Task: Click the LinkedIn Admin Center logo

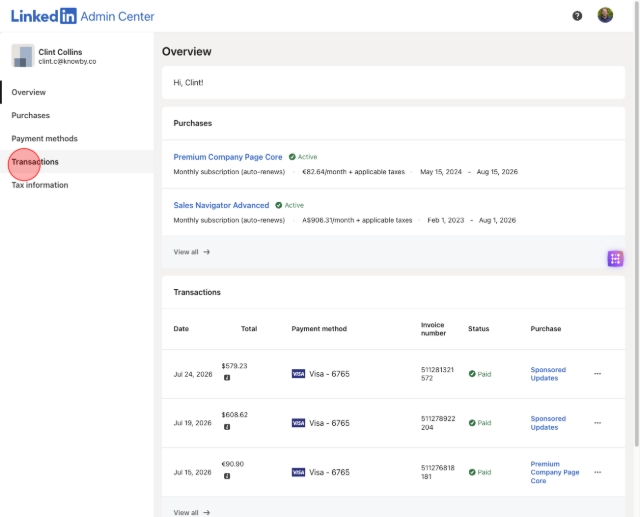Action: click(82, 16)
